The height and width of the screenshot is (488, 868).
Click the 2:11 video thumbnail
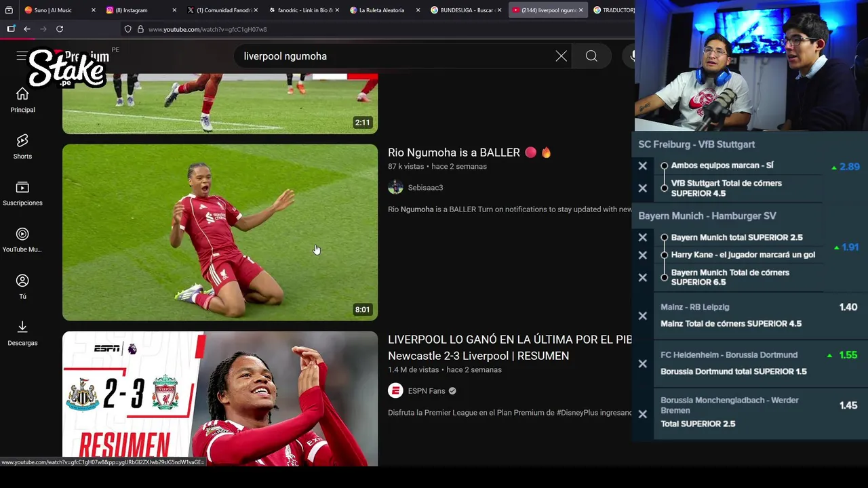(x=220, y=104)
